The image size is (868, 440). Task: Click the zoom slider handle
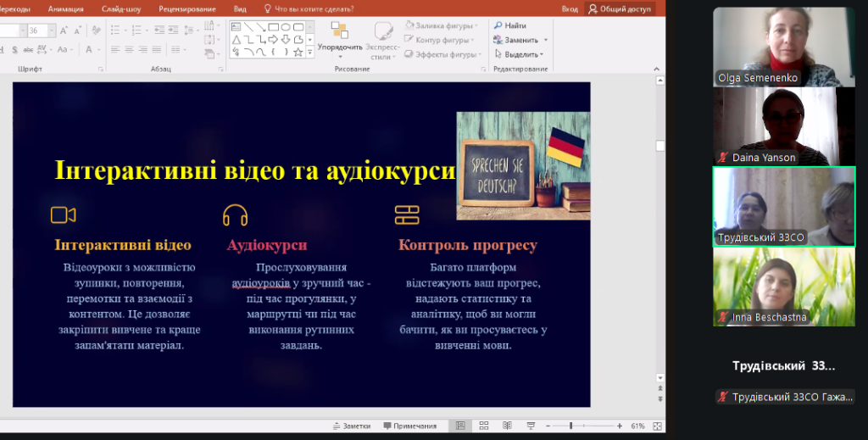571,426
